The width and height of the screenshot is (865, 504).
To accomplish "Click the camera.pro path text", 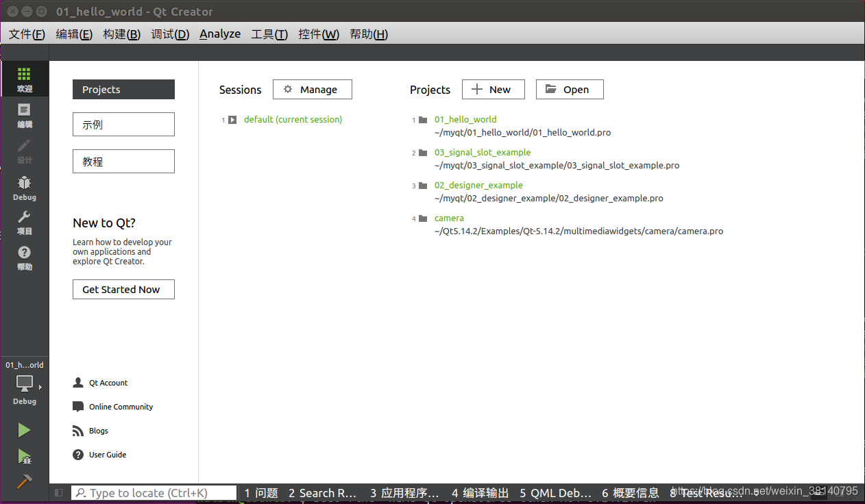I will (579, 231).
